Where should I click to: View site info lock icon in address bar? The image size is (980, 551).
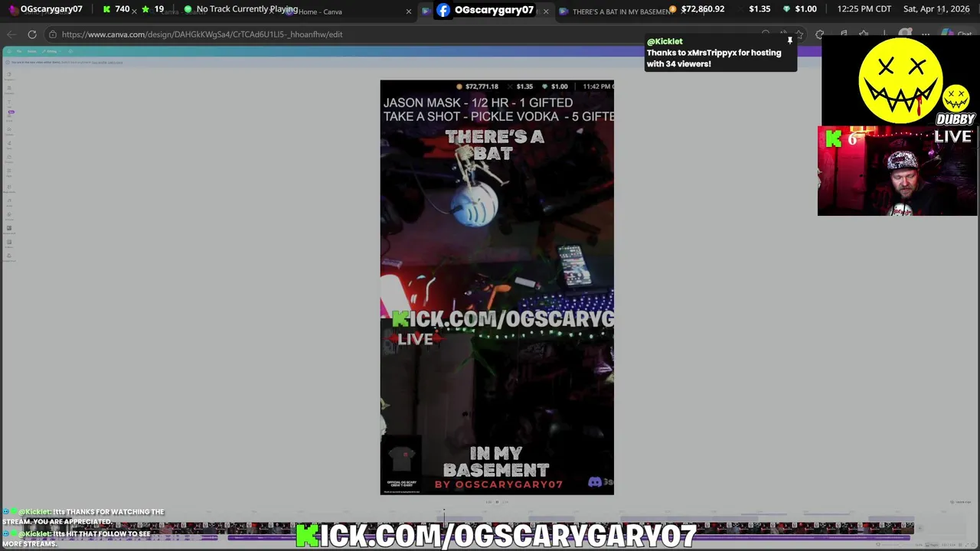52,34
